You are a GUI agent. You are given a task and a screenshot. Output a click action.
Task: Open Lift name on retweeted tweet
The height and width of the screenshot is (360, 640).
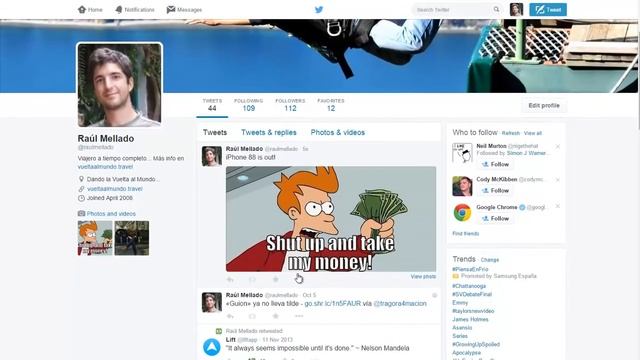[231, 340]
